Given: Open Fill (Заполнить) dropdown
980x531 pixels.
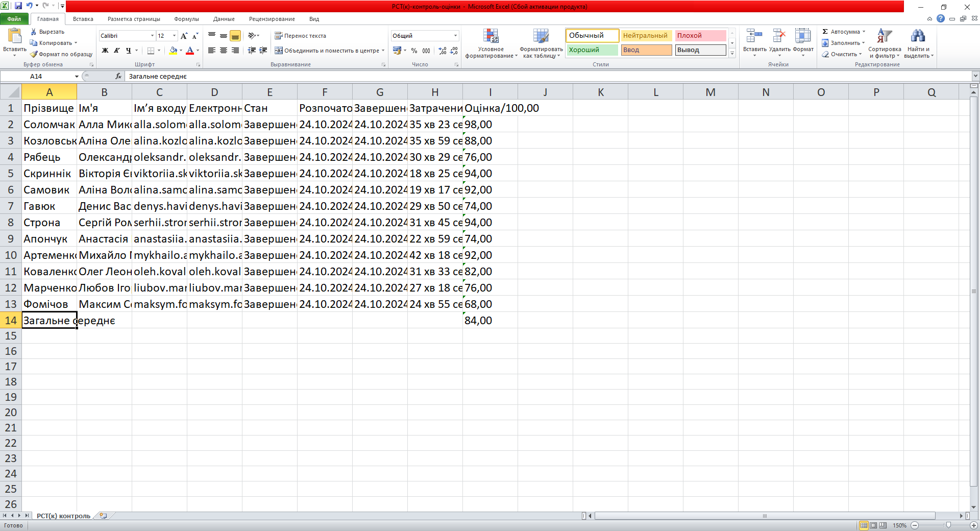Looking at the screenshot, I should [x=843, y=43].
